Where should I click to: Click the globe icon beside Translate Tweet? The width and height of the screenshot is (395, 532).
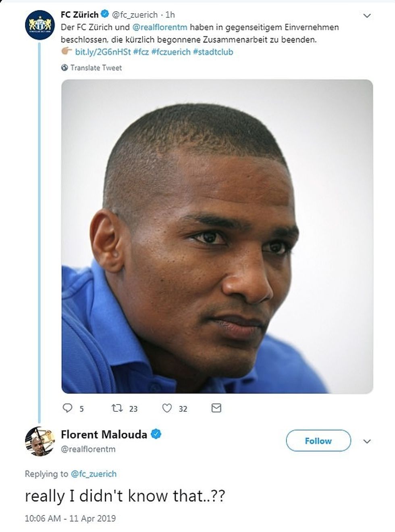[x=64, y=68]
